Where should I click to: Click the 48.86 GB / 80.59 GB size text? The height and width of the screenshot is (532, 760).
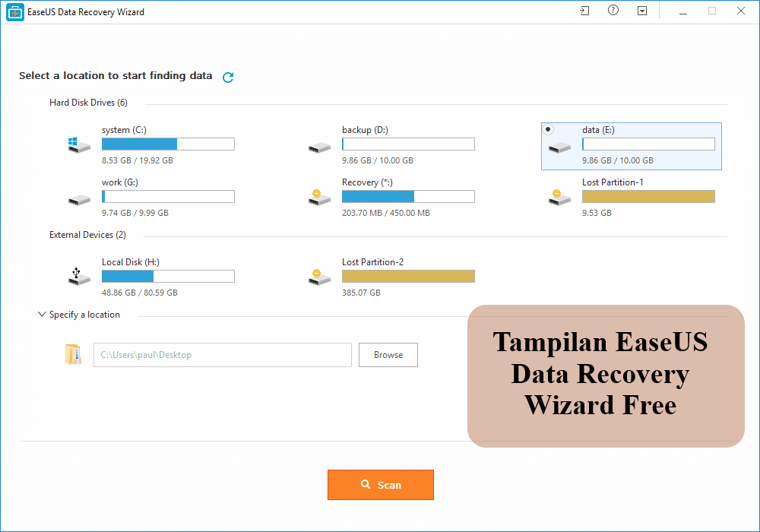tap(140, 293)
